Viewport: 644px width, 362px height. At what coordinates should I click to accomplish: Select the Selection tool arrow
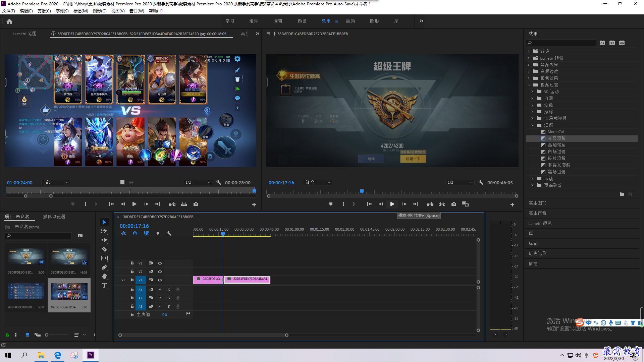(x=104, y=222)
